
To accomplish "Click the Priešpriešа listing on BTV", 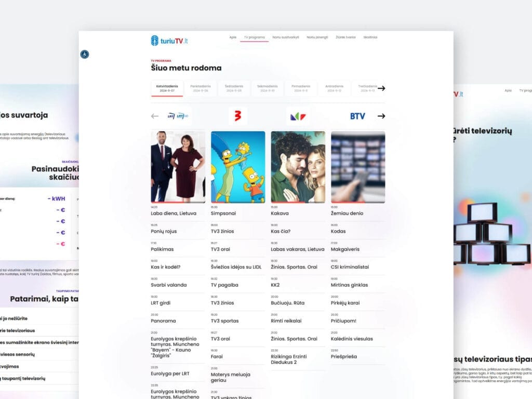I will pyautogui.click(x=344, y=356).
